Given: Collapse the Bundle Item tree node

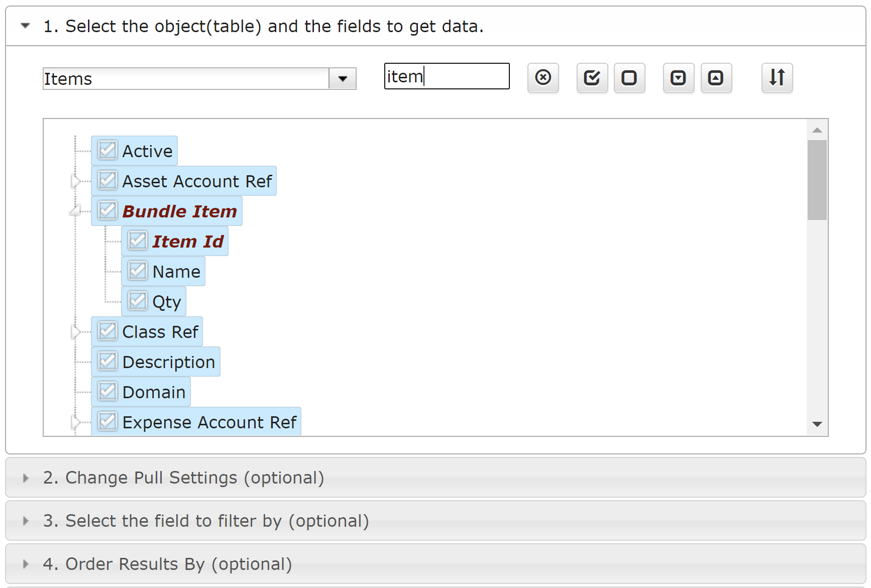Looking at the screenshot, I should click(75, 211).
